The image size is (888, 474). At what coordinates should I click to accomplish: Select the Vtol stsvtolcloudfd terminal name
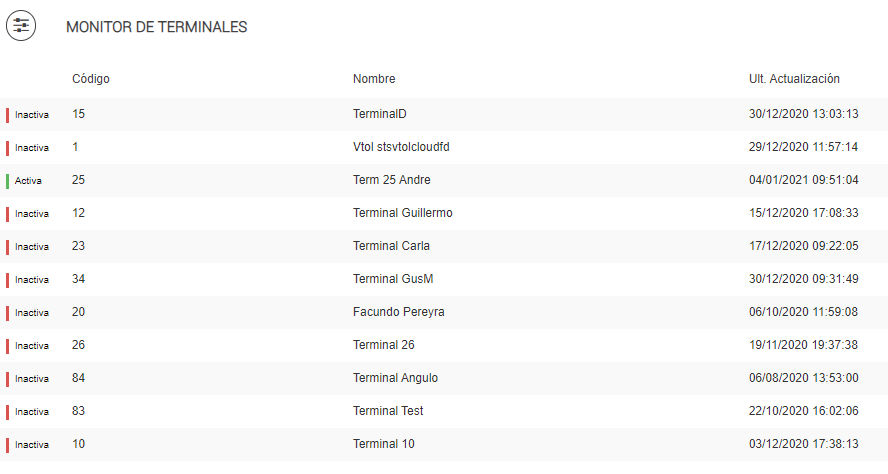(x=408, y=148)
